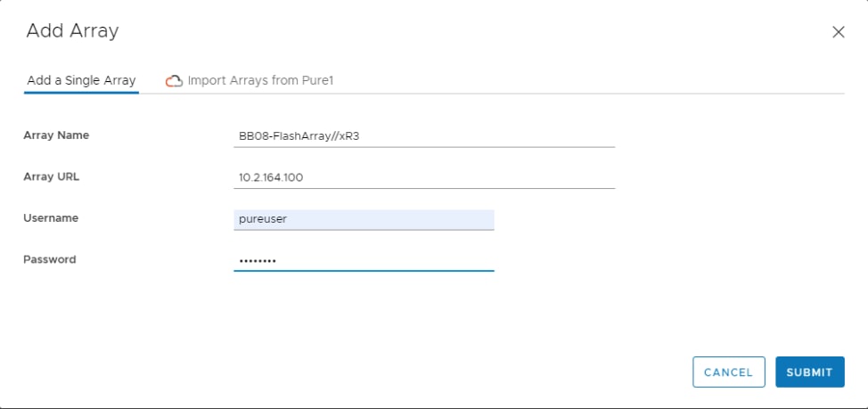Click the Add Array dialog title
The height and width of the screenshot is (409, 868).
[x=72, y=31]
